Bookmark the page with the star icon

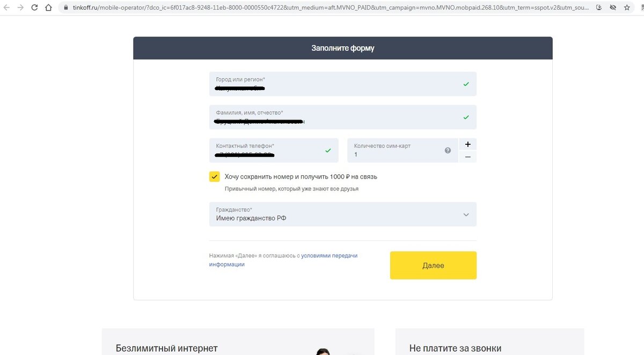pos(627,8)
